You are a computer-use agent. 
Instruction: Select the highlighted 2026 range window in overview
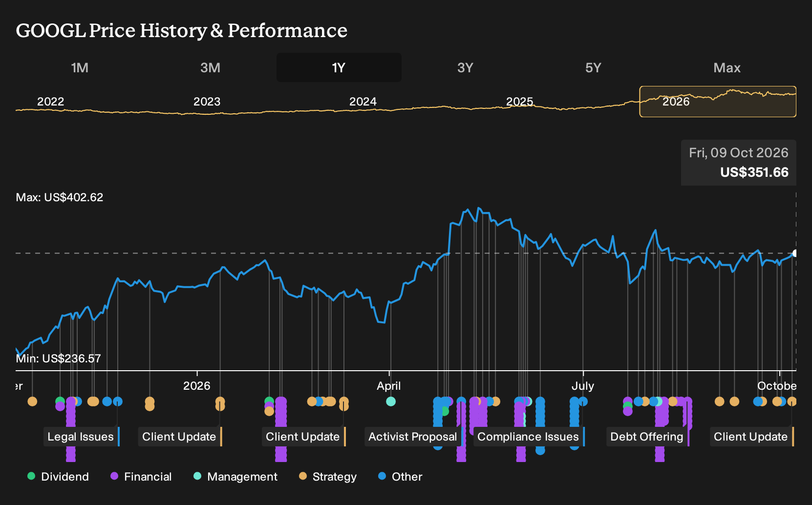718,102
